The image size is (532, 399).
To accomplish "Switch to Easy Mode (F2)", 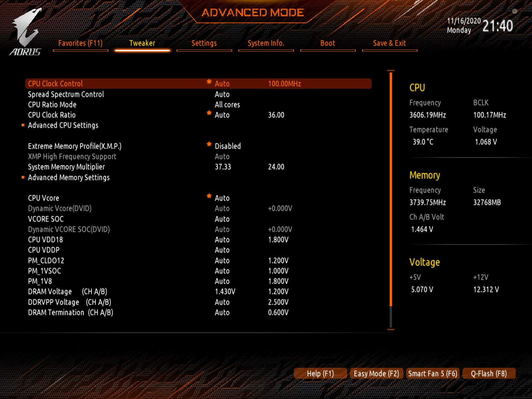I will click(376, 373).
